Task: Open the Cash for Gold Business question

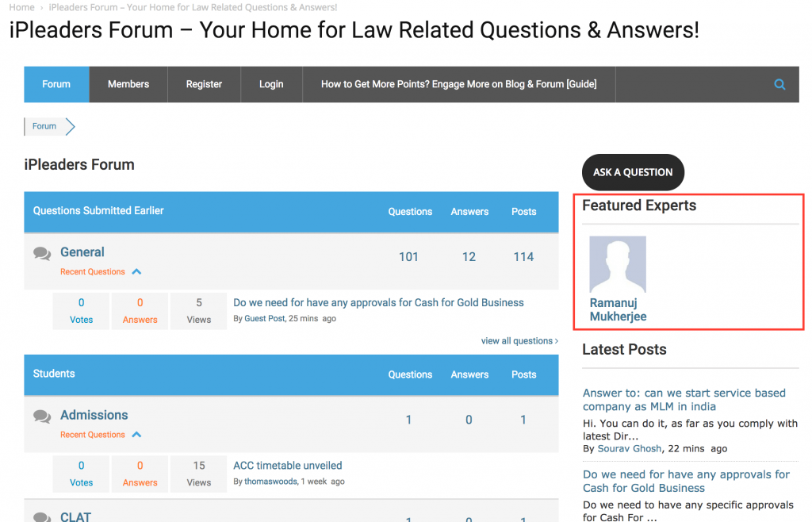Action: (x=378, y=302)
